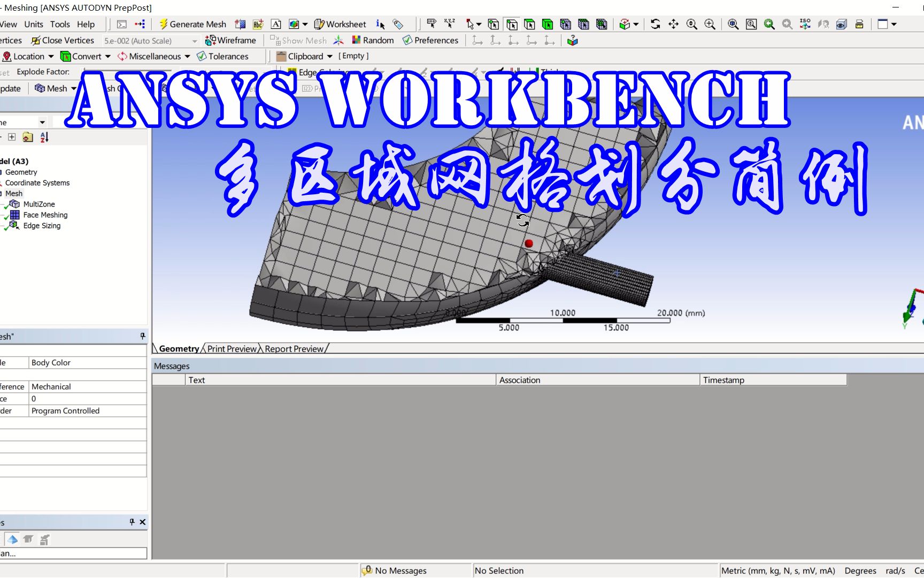Activate the Rotate view tool
Image resolution: width=924 pixels, height=578 pixels.
pyautogui.click(x=656, y=24)
